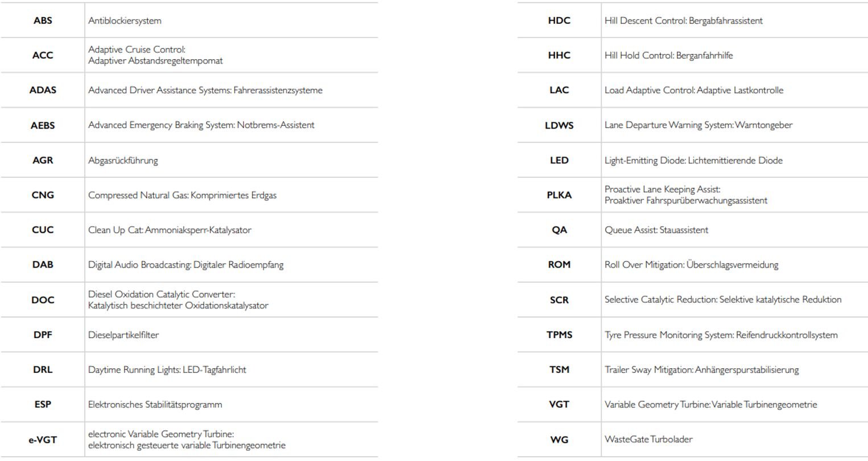
Task: Click the HHC abbreviation label
Action: point(559,55)
